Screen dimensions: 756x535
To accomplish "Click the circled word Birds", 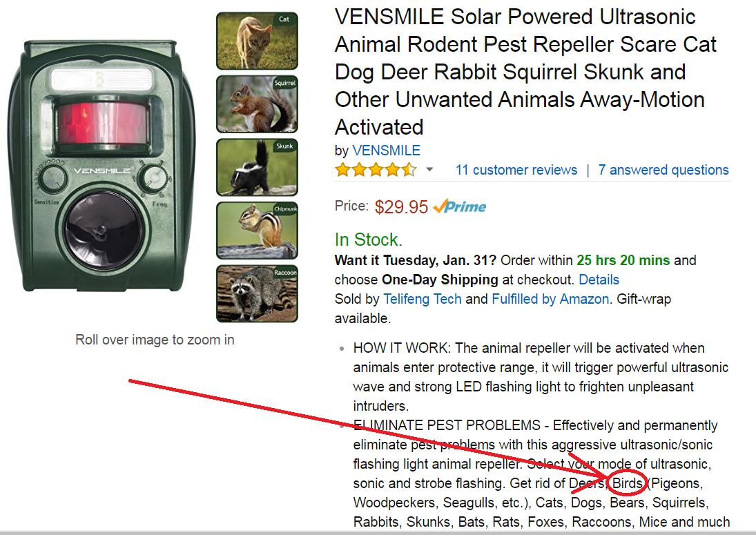I will [628, 483].
